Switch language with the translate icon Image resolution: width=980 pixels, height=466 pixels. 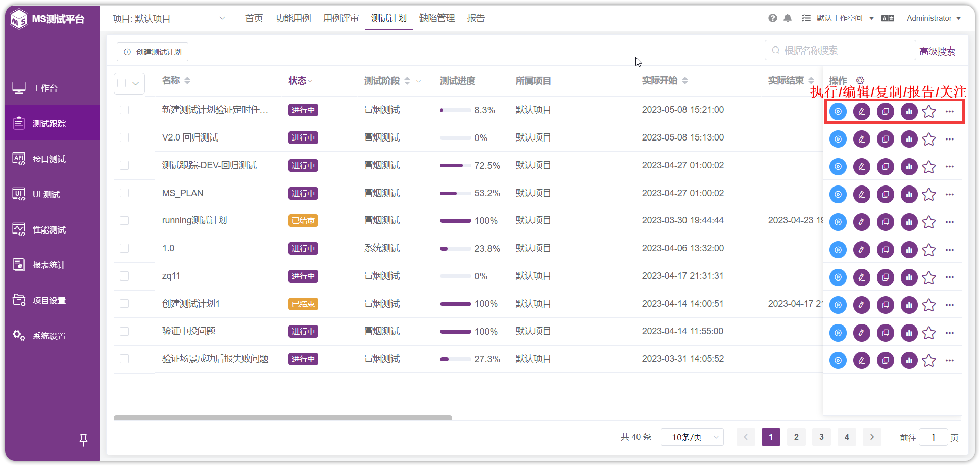tap(888, 18)
